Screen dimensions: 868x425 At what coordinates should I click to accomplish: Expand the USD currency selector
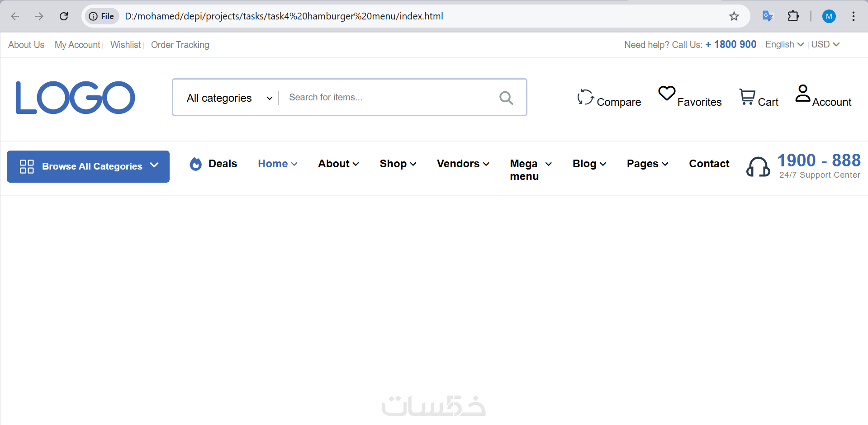825,44
